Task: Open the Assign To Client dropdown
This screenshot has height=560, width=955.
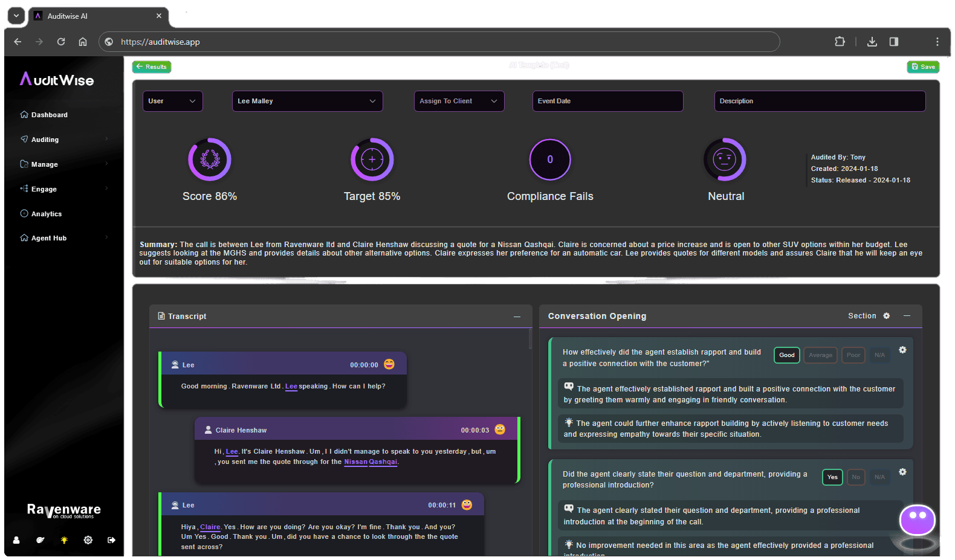Action: click(x=458, y=101)
